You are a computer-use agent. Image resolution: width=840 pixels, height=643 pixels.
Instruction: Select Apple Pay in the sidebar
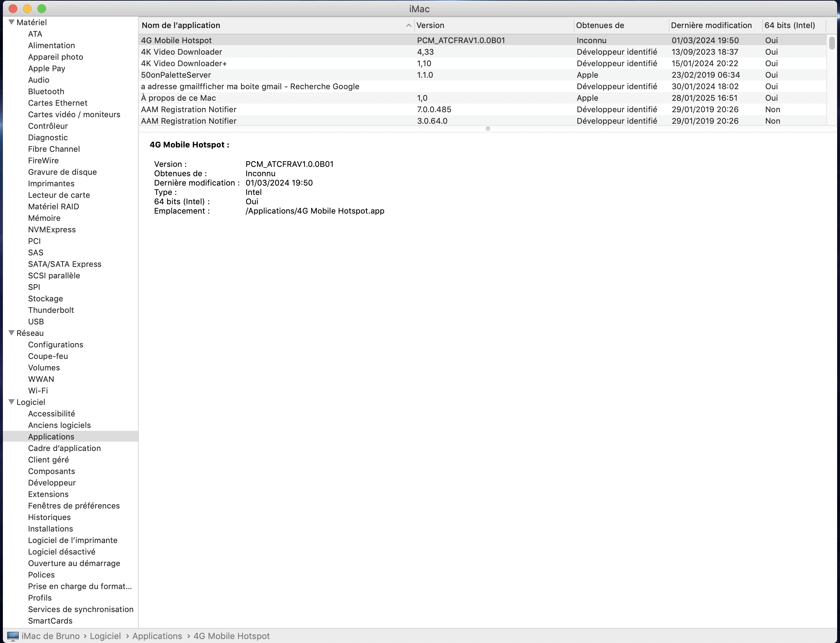click(x=46, y=68)
